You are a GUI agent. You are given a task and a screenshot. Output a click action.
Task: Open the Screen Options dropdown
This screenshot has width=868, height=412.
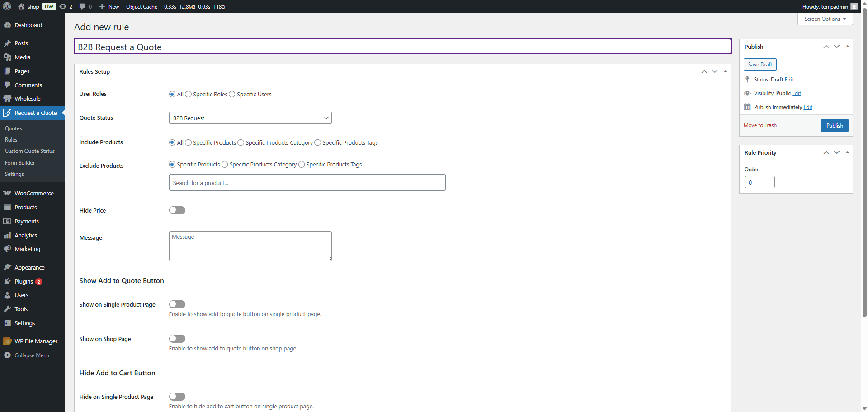tap(825, 19)
